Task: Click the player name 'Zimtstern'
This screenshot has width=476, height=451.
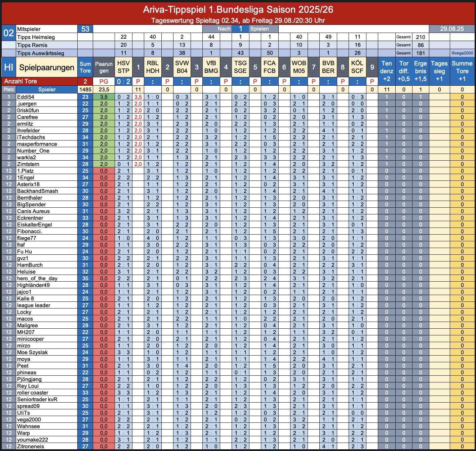Action: tap(28, 164)
